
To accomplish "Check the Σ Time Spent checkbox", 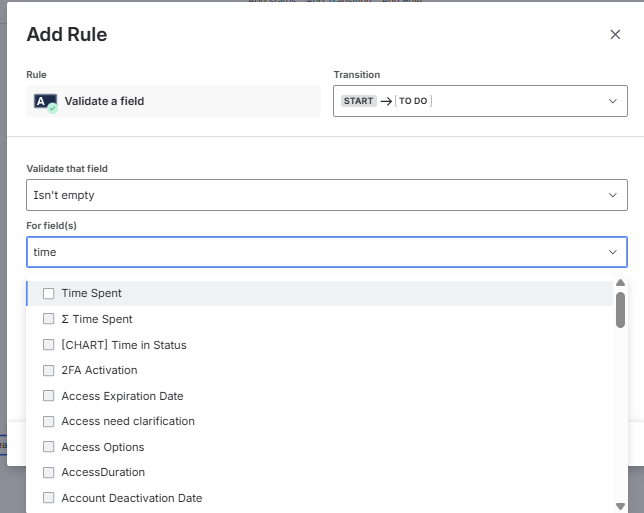I will point(48,319).
